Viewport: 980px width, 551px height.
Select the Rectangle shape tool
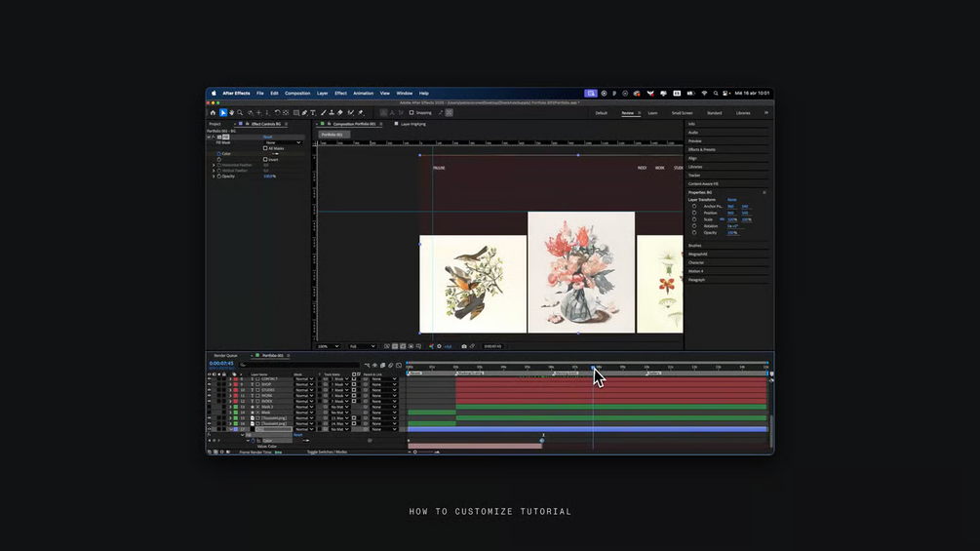(x=296, y=113)
